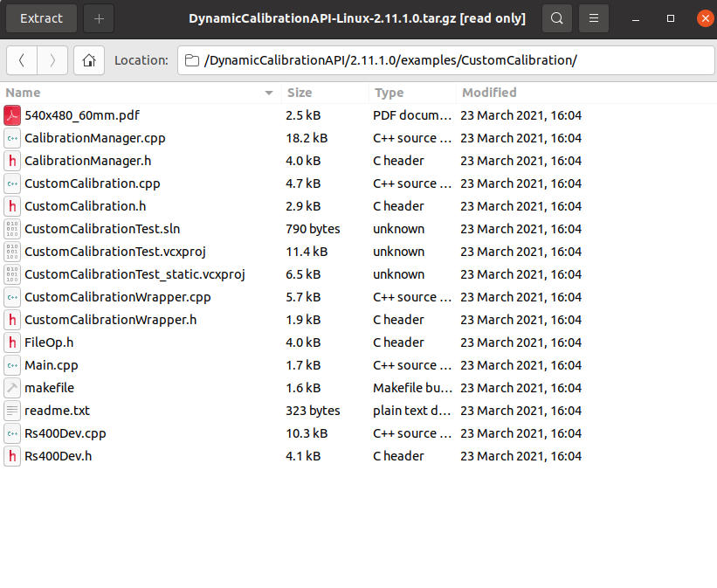The width and height of the screenshot is (717, 588).
Task: Click the text file icon for readme.txt
Action: pos(12,410)
